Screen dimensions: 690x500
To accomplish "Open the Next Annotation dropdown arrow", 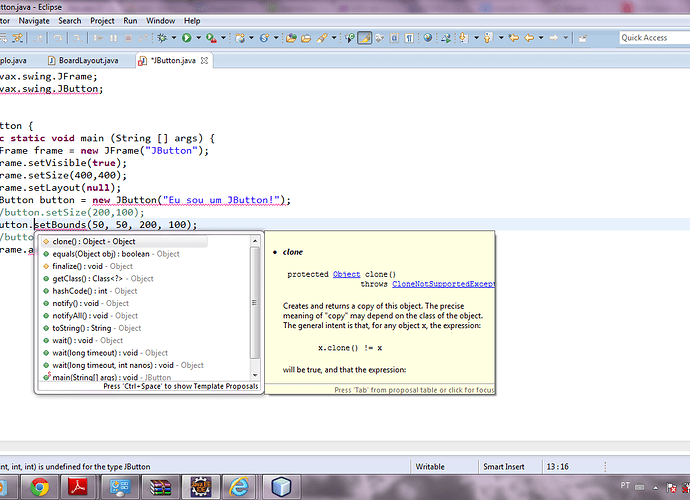I will click(476, 38).
